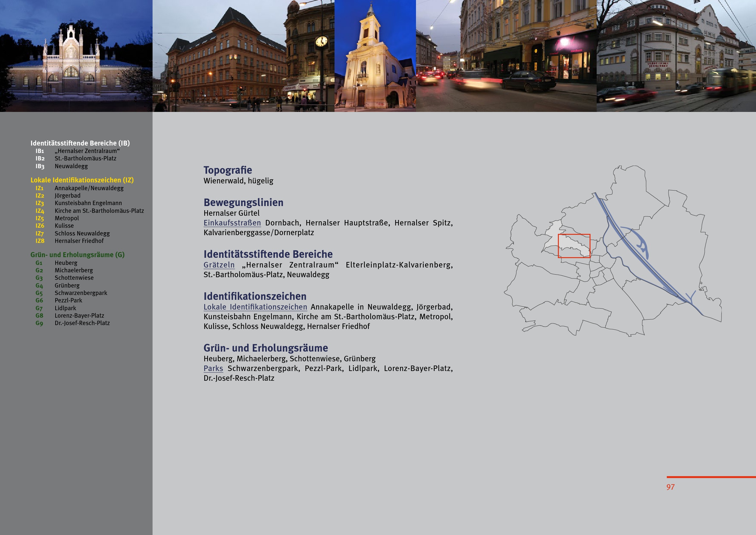The height and width of the screenshot is (535, 756).
Task: Follow the Lokale Identifikationszeichen link in text
Action: pos(255,307)
